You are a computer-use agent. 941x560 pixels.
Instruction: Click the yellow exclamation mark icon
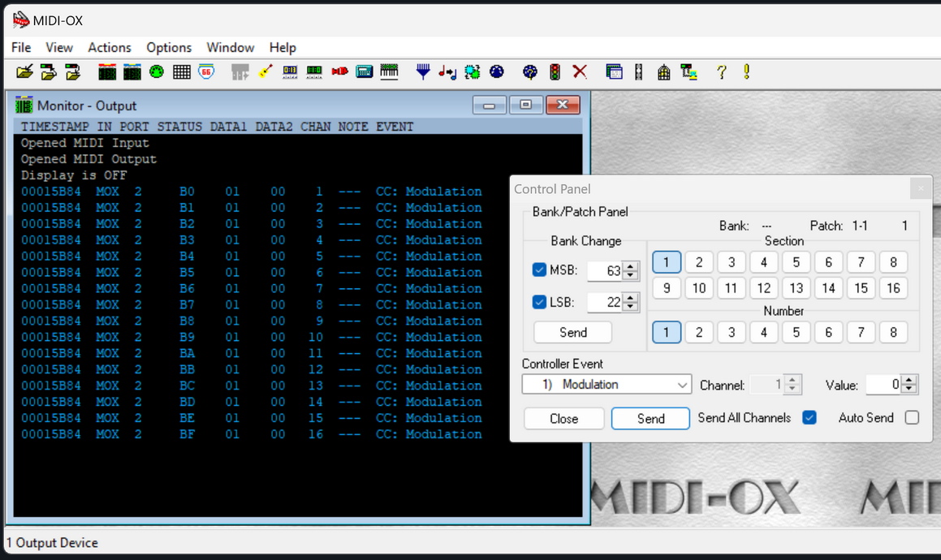[747, 72]
